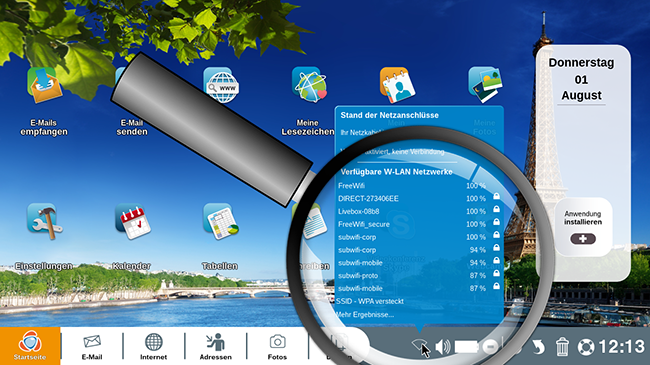
Task: Click the speaker volume icon
Action: point(443,346)
